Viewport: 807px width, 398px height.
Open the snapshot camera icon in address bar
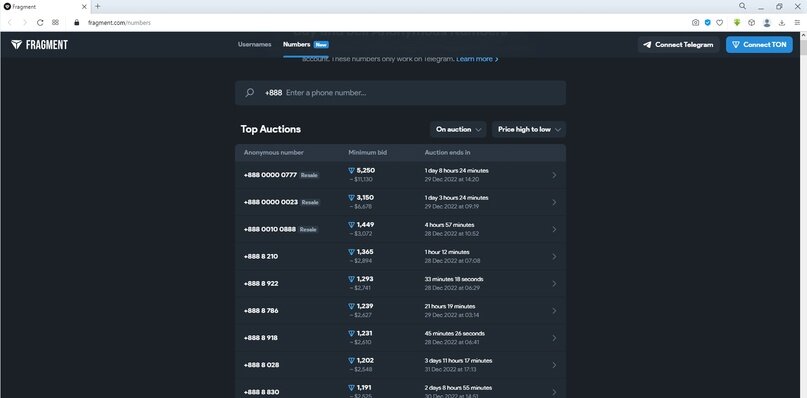click(695, 23)
